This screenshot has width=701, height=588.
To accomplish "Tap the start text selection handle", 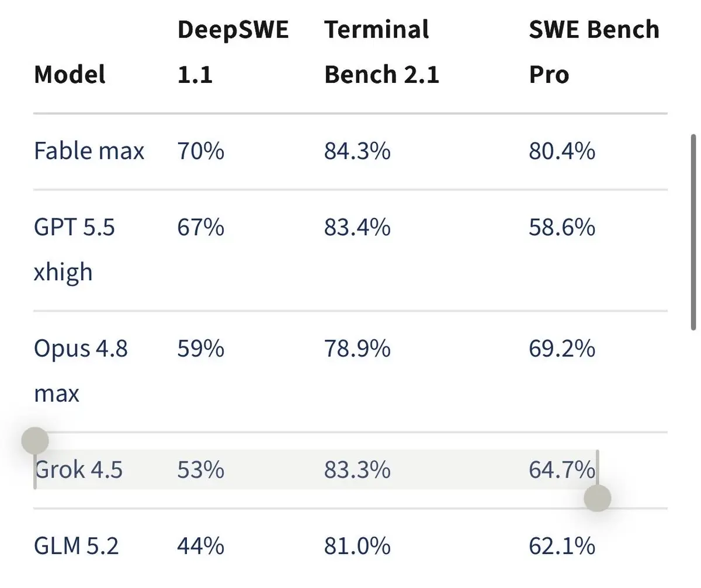I will [34, 441].
